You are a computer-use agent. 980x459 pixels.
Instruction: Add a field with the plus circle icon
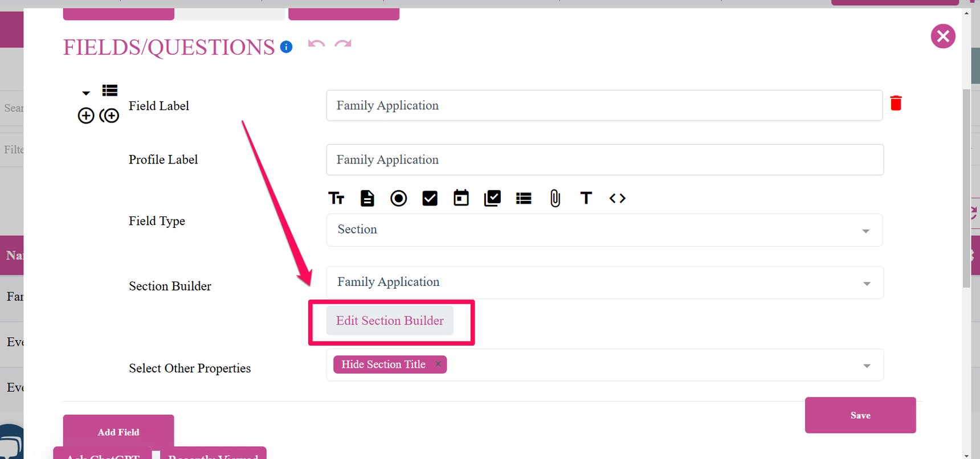86,116
